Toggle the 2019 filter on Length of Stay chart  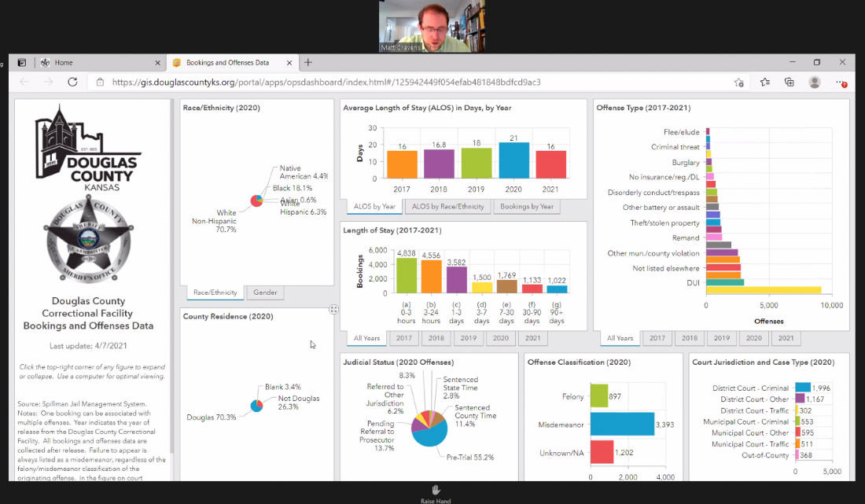(469, 338)
